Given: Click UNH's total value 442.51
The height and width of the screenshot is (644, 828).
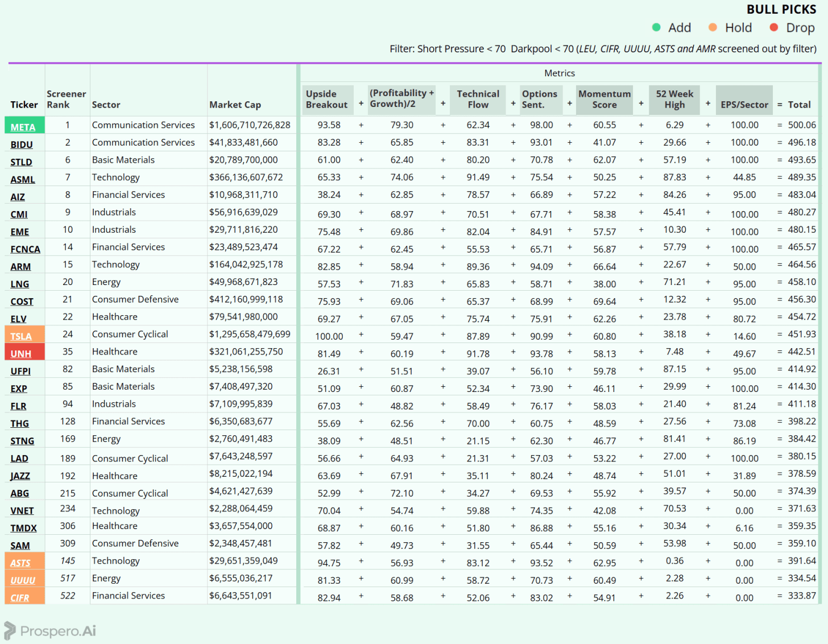Looking at the screenshot, I should point(802,352).
